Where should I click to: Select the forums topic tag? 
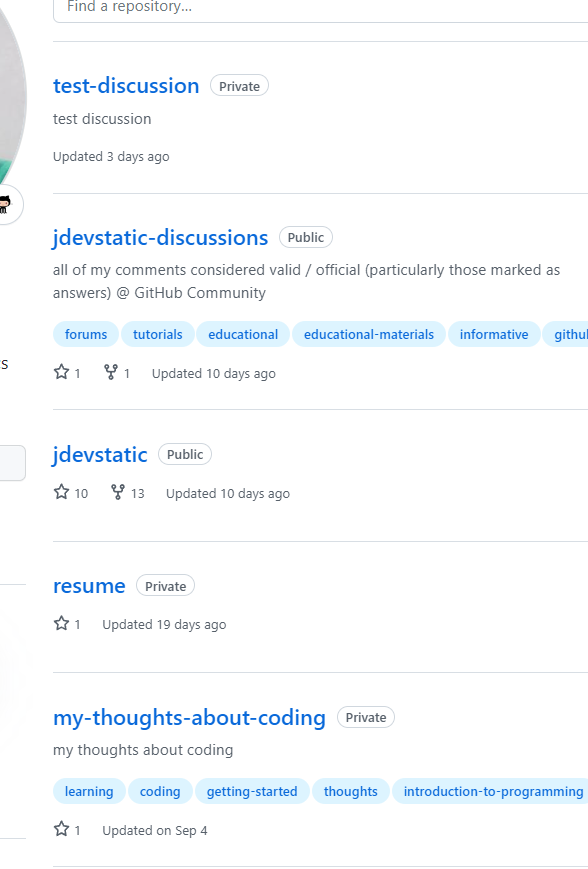click(x=85, y=334)
